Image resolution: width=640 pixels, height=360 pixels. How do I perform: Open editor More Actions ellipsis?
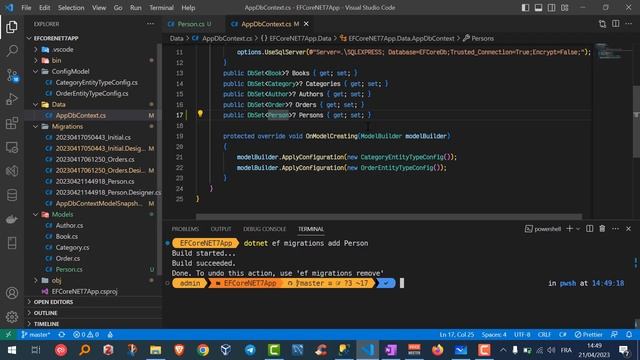point(629,24)
